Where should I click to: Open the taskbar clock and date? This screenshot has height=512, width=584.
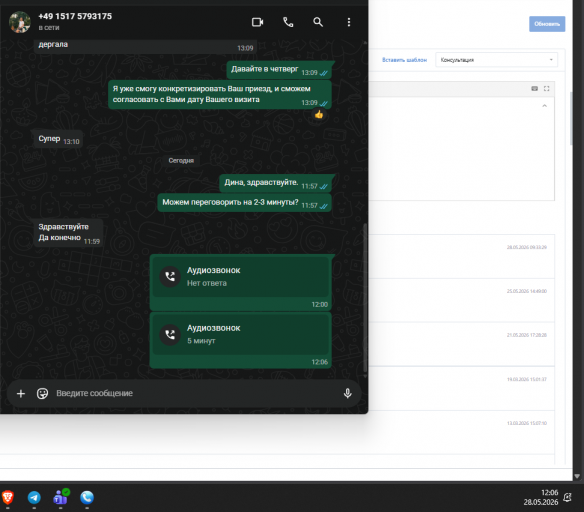(x=541, y=497)
